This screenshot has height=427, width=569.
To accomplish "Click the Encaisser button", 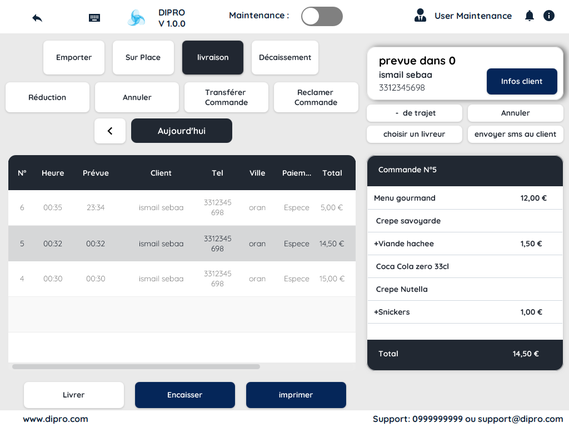I will (x=185, y=395).
